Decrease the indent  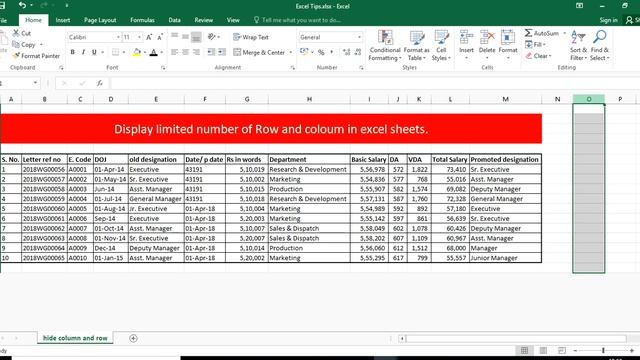click(x=211, y=52)
